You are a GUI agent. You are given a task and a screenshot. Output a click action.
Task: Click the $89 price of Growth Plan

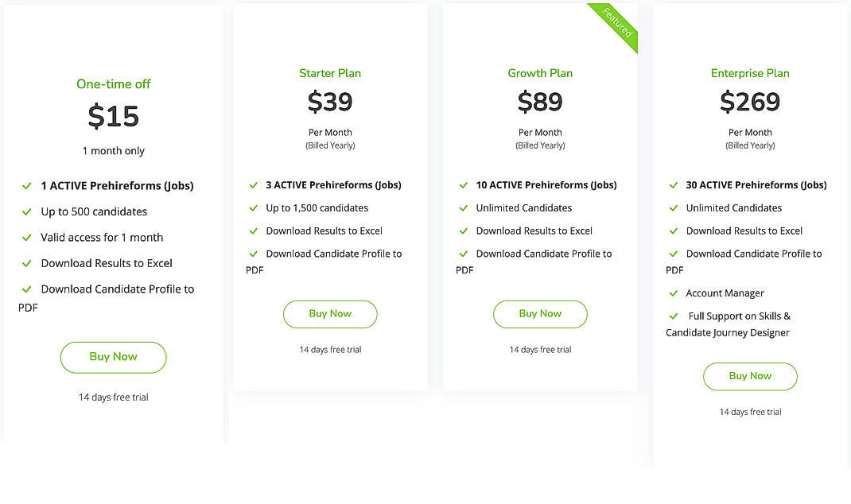540,102
